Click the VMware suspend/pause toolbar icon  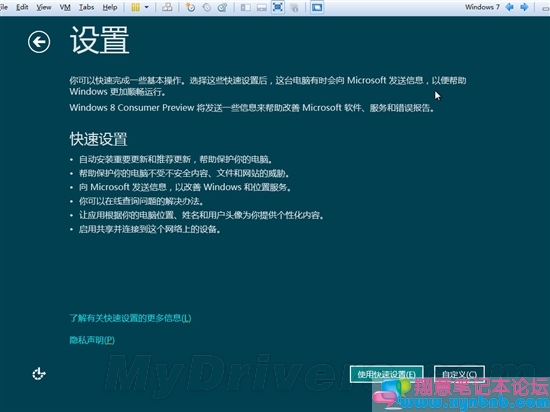(135, 7)
